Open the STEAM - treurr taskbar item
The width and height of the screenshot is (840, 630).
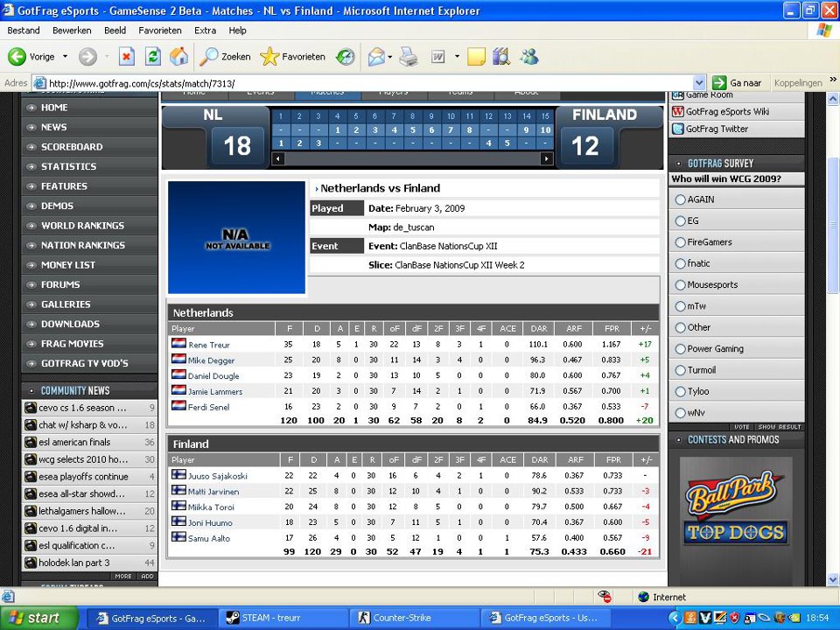[283, 618]
